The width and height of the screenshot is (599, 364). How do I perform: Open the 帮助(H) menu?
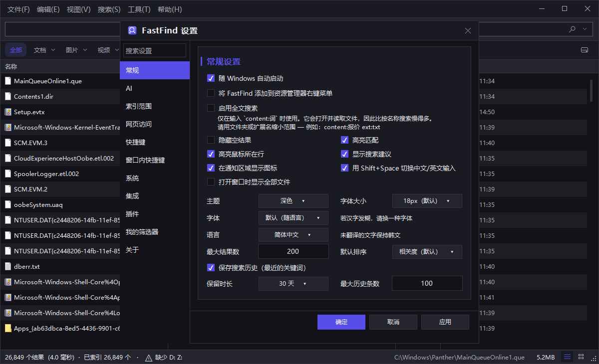[x=170, y=9]
